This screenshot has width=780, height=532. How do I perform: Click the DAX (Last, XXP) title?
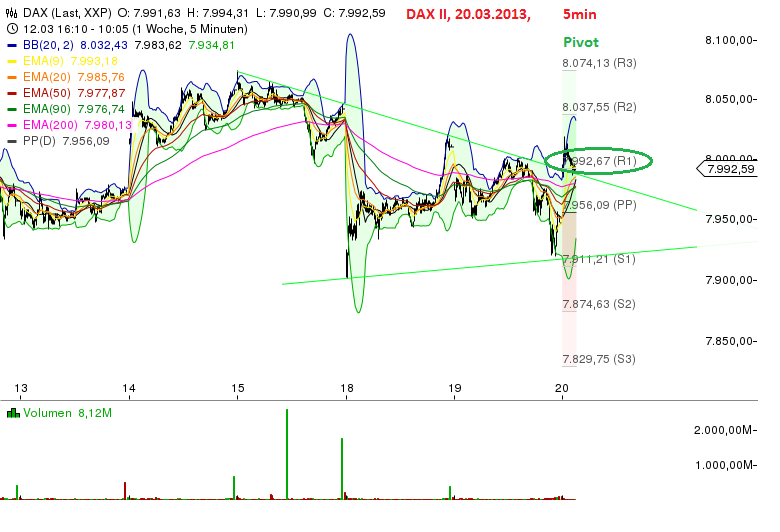pos(67,13)
